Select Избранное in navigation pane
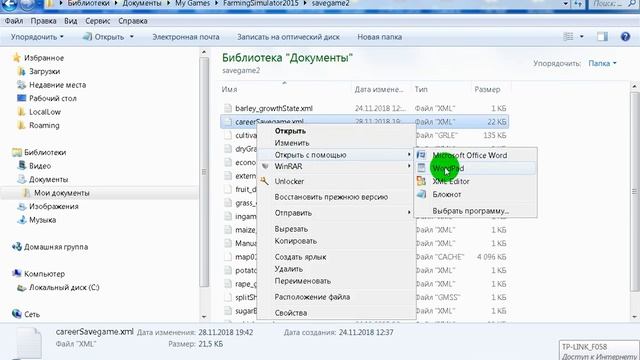 pyautogui.click(x=44, y=58)
